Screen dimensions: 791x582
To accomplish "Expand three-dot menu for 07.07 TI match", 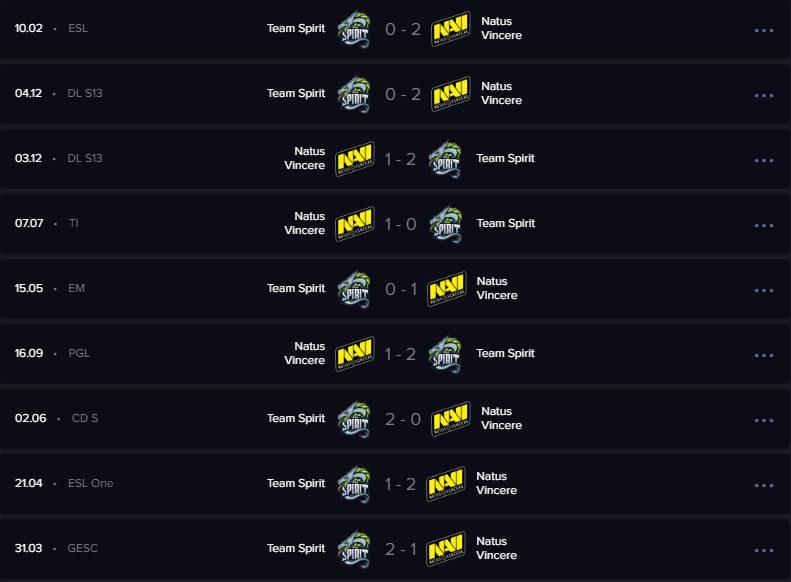I will [764, 225].
